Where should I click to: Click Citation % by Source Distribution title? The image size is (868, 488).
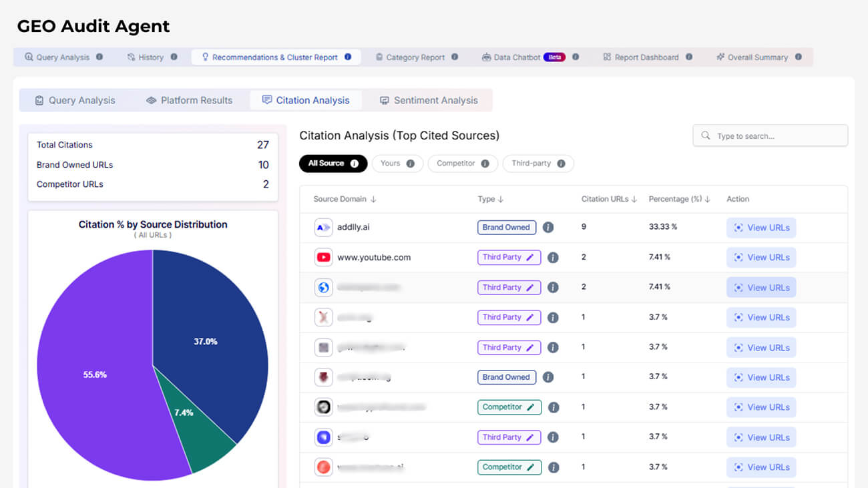pos(153,224)
